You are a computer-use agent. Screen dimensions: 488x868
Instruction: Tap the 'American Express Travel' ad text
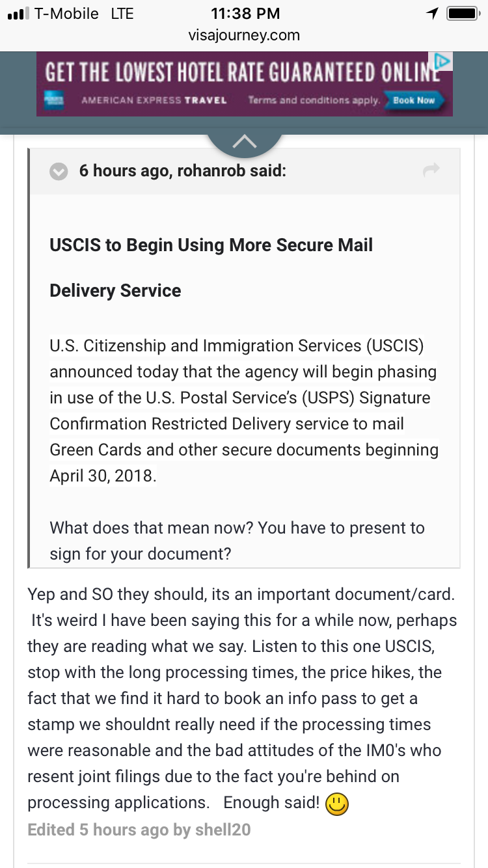[x=154, y=100]
